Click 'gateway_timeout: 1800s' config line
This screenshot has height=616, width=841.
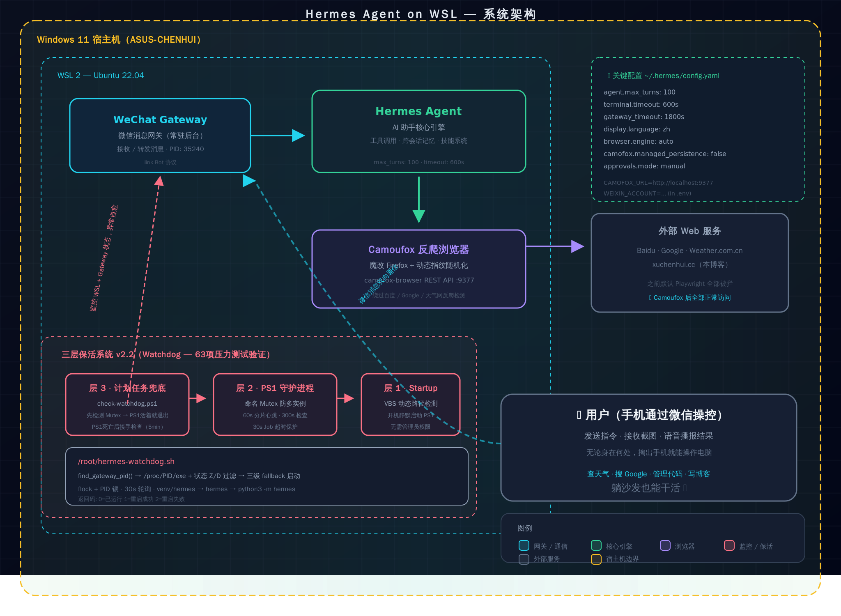tap(643, 117)
